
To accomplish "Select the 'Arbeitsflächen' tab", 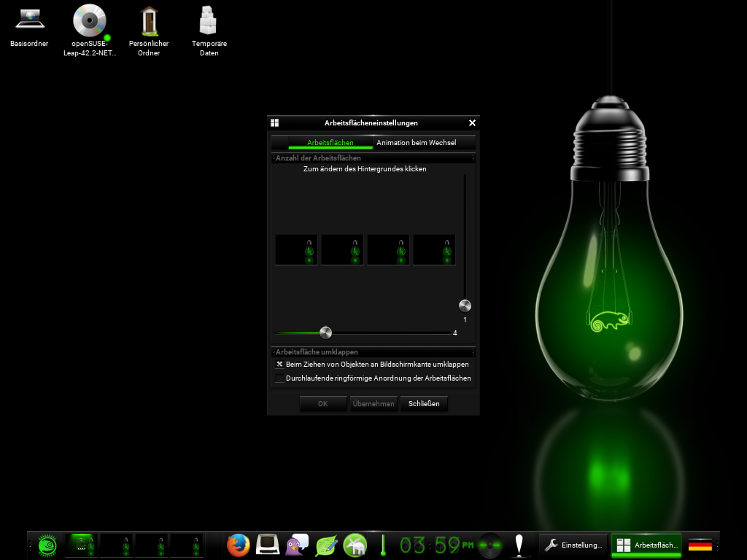I will point(330,143).
